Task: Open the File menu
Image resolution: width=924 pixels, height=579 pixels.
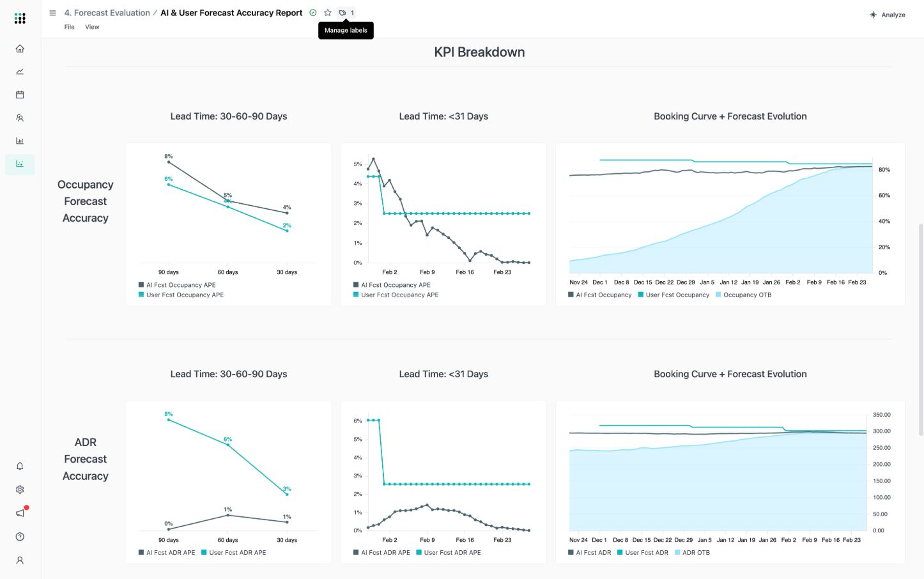Action: pyautogui.click(x=69, y=27)
